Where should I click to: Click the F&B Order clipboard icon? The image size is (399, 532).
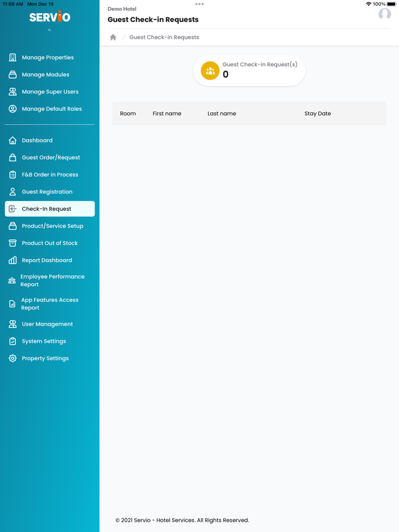point(13,174)
